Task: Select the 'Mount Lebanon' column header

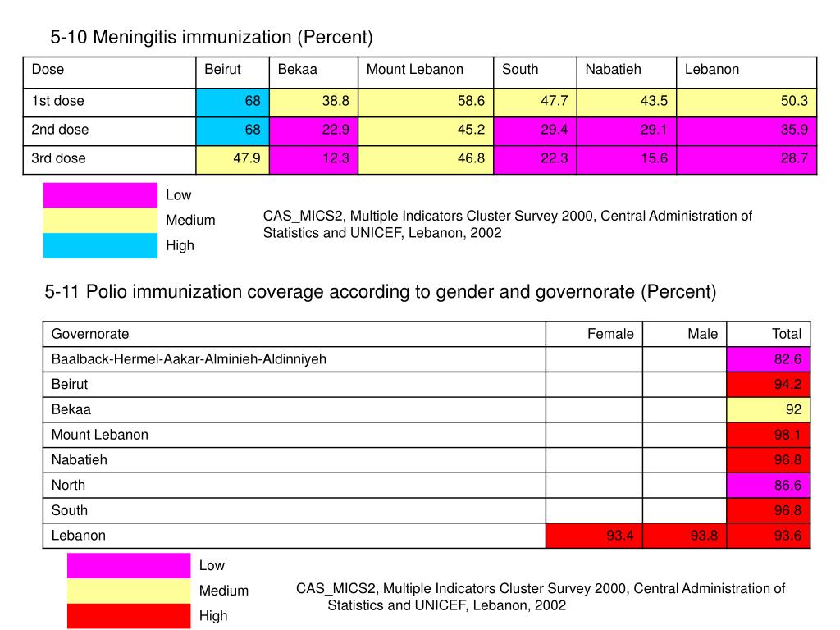Action: click(x=426, y=72)
